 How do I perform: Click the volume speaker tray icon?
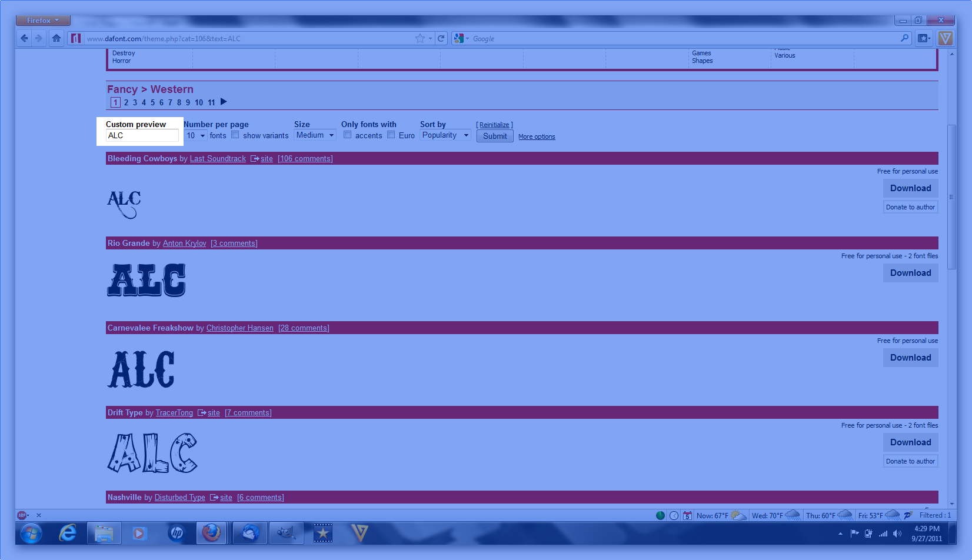897,534
